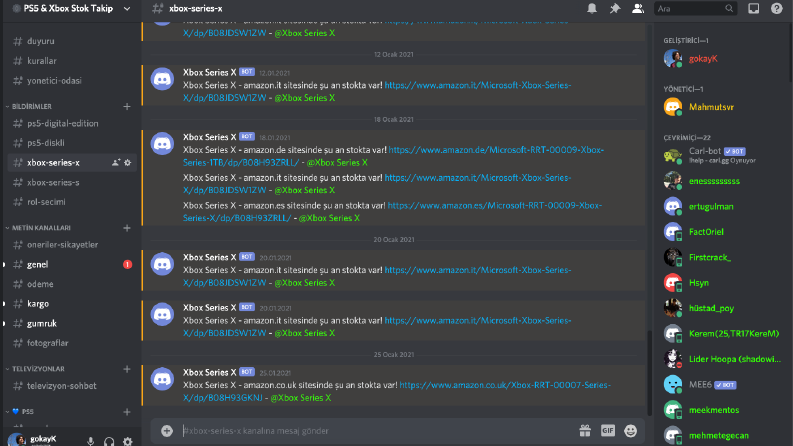The width and height of the screenshot is (793, 446).
Task: Open amazon.it link in 12.01.2021 message
Action: coord(377,92)
